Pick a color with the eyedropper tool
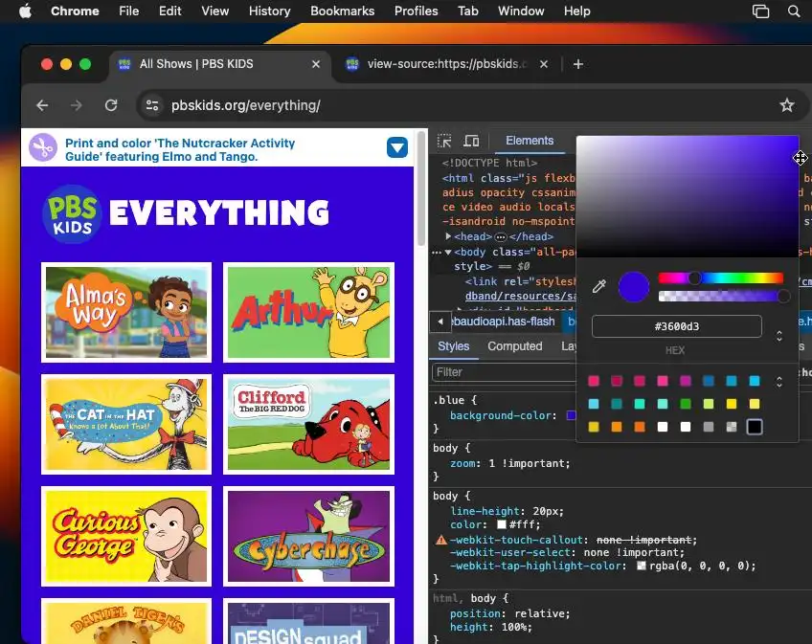Screen dimensions: 812x644 click(x=599, y=286)
